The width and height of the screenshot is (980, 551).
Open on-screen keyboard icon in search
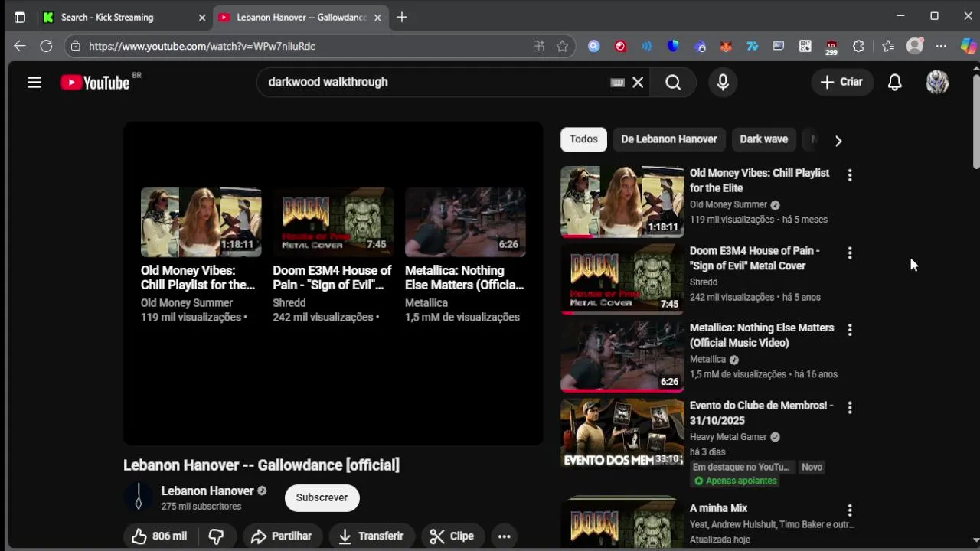point(617,82)
